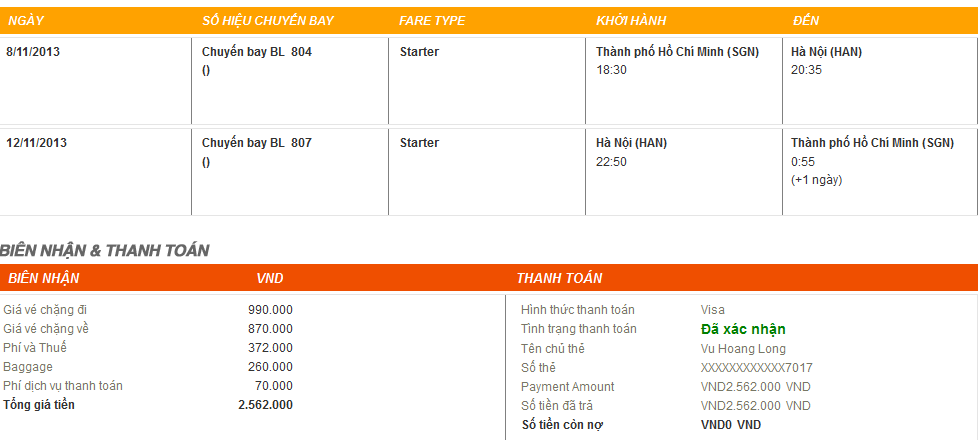The height and width of the screenshot is (440, 978).
Task: Click the BIÊN NHẬN section header
Action: tap(43, 278)
